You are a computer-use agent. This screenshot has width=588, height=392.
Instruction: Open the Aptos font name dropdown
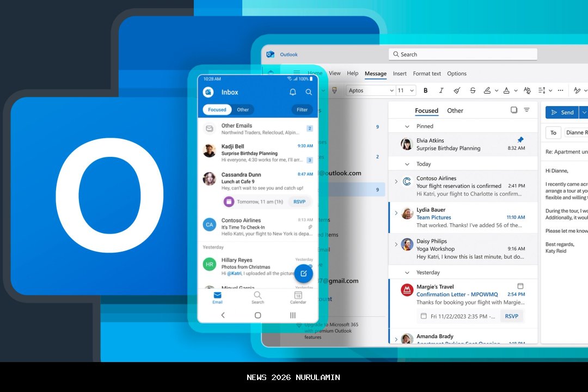(x=371, y=90)
